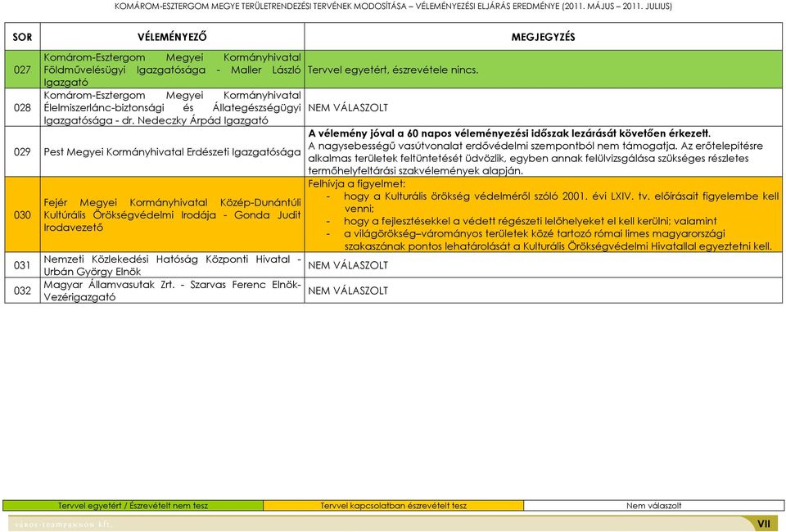Select row number 031

coord(23,265)
